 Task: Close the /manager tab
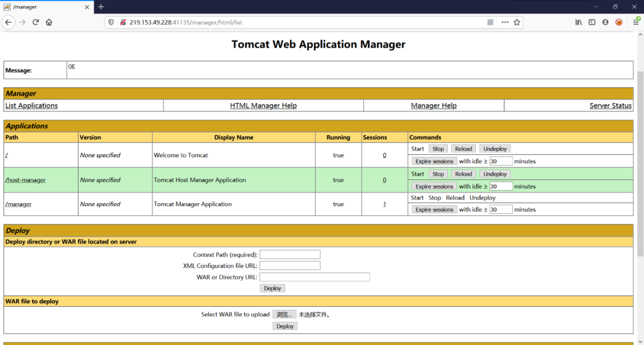[x=86, y=7]
